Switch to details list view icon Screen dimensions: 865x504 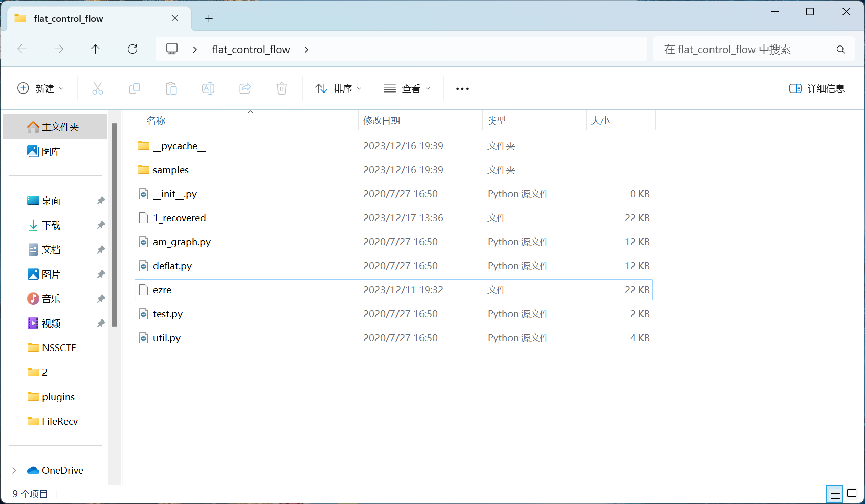835,494
